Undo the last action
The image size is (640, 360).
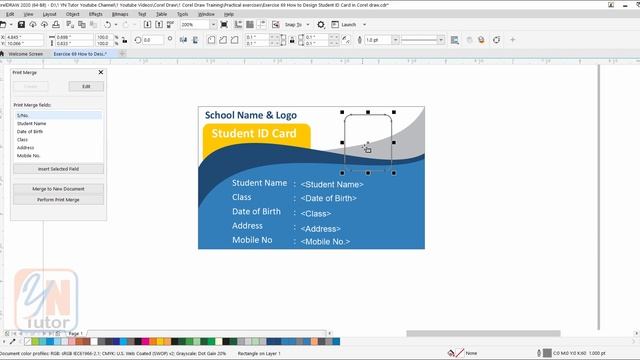[x=107, y=24]
